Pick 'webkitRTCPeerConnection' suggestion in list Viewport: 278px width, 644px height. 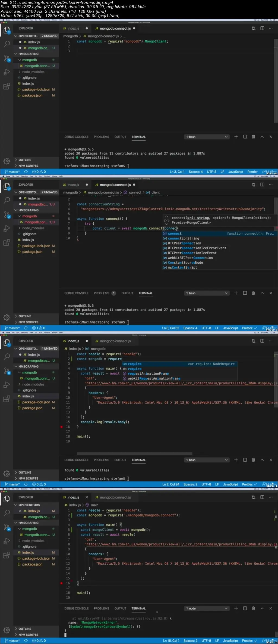point(190,258)
